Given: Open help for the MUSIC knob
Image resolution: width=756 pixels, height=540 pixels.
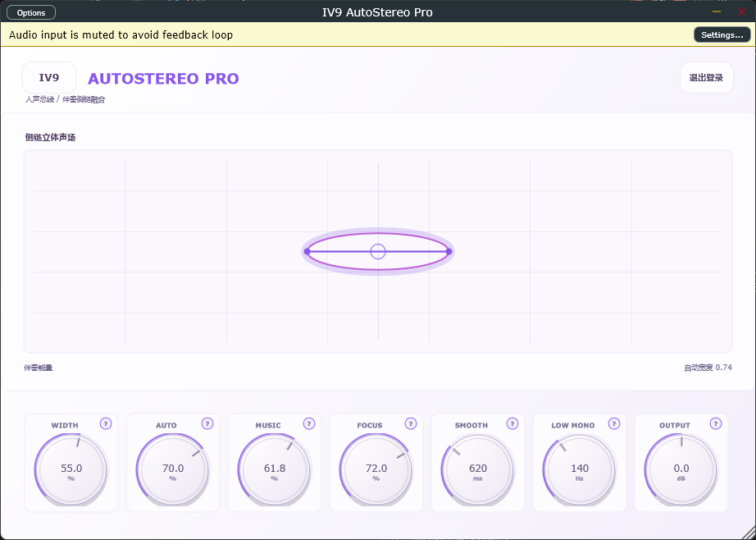Looking at the screenshot, I should 309,423.
